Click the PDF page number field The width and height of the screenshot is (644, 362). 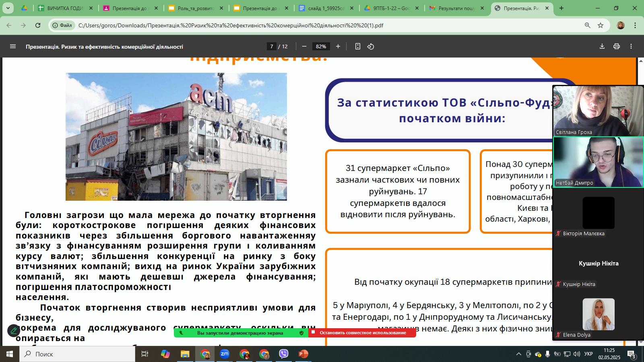[x=272, y=46]
